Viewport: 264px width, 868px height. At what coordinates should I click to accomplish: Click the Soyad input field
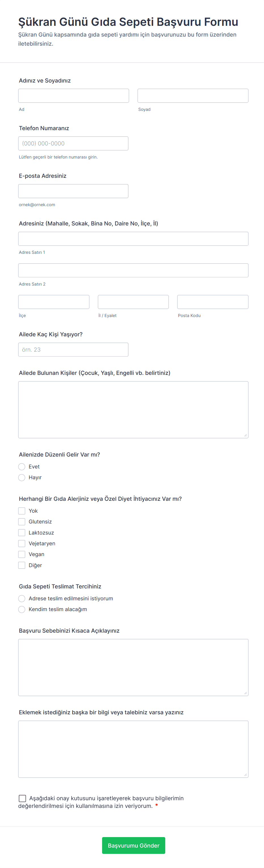click(193, 95)
